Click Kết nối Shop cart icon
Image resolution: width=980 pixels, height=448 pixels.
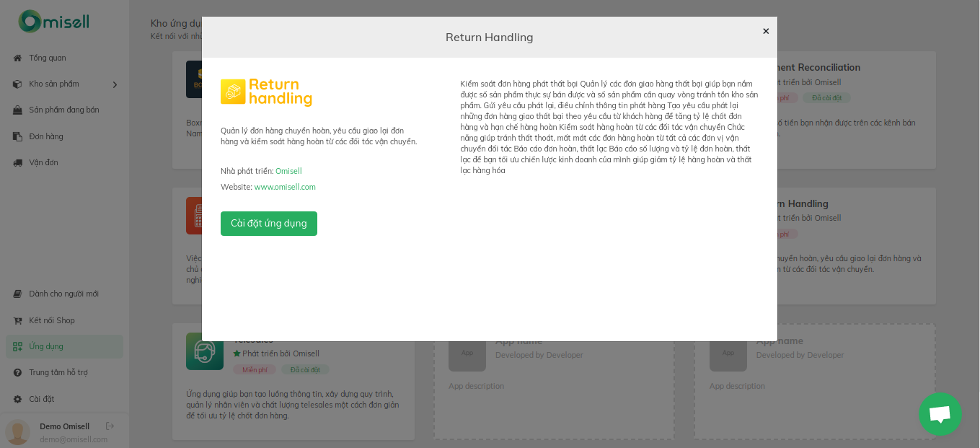(17, 320)
